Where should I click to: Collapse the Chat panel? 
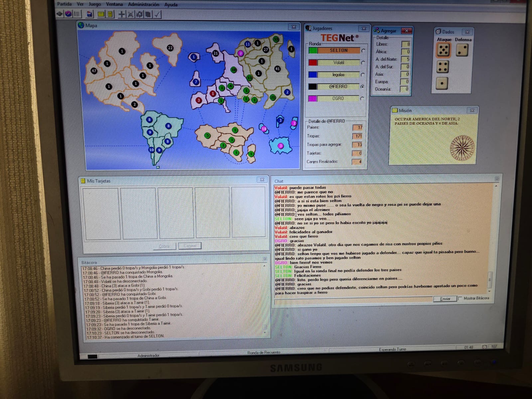tap(497, 179)
